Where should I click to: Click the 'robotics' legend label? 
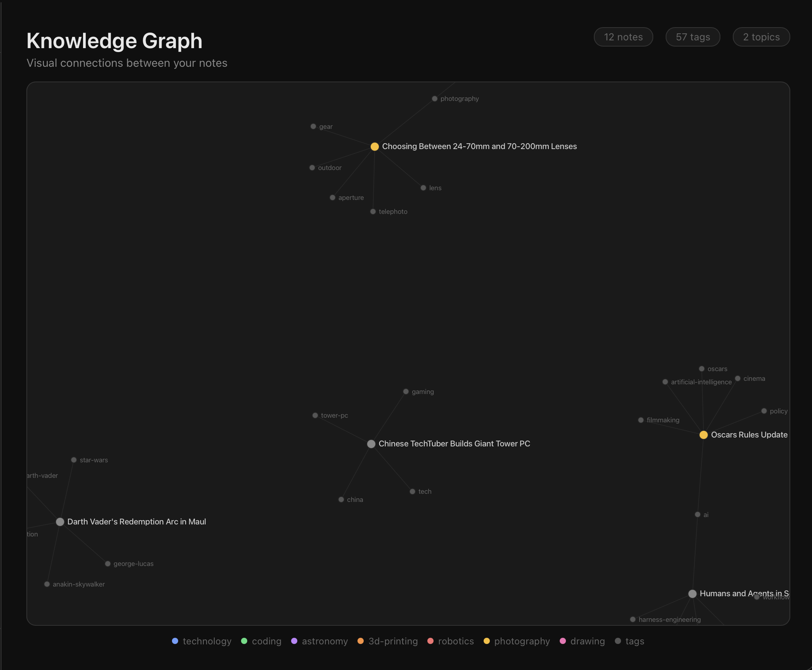pyautogui.click(x=456, y=641)
